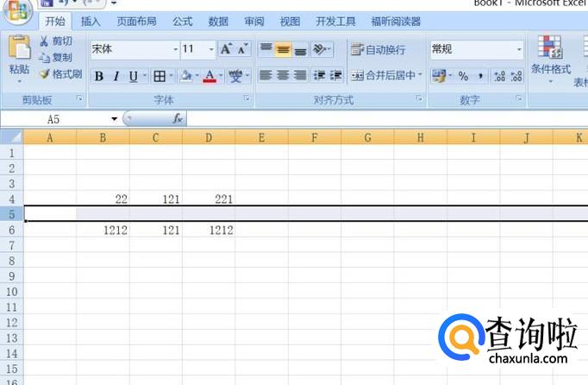Open underline style dropdown arrow
Viewport: 588px width, 385px height.
[145, 76]
